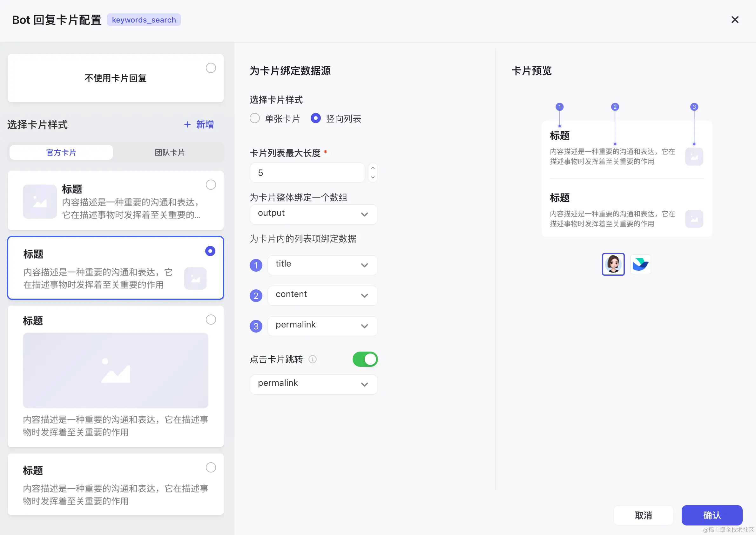This screenshot has width=756, height=535.
Task: Click numbered marker 3 in card preview
Action: tap(694, 107)
